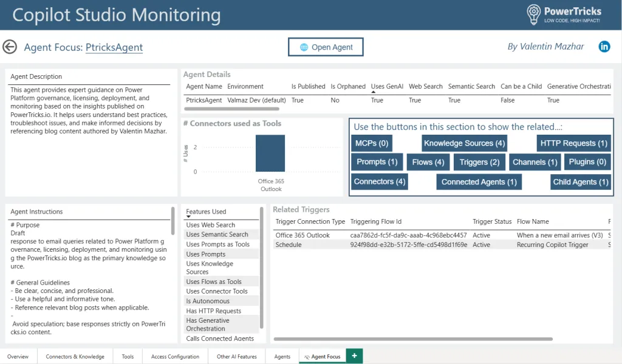Select Office 365 Outlook trigger row

442,235
